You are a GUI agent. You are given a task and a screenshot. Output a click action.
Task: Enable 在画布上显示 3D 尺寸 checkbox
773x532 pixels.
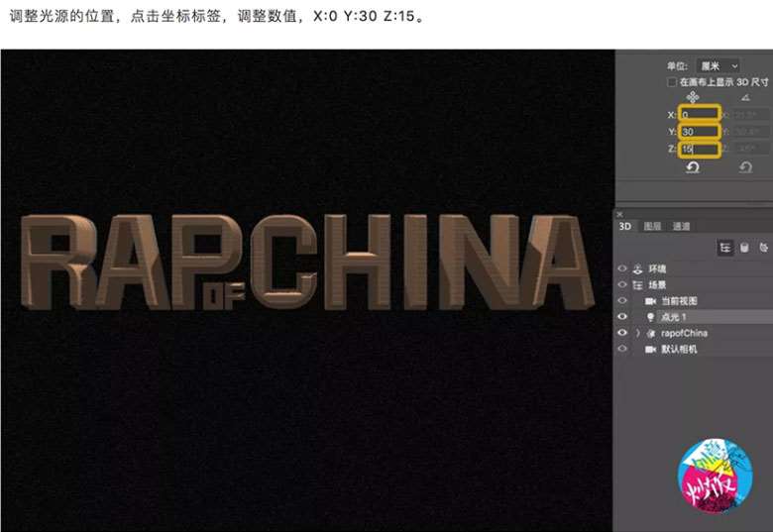point(672,82)
